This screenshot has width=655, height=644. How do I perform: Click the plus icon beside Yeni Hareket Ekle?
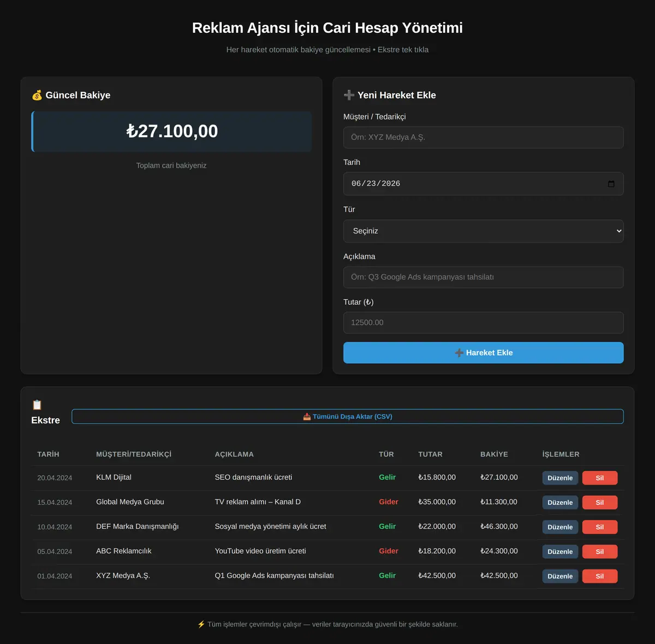349,95
